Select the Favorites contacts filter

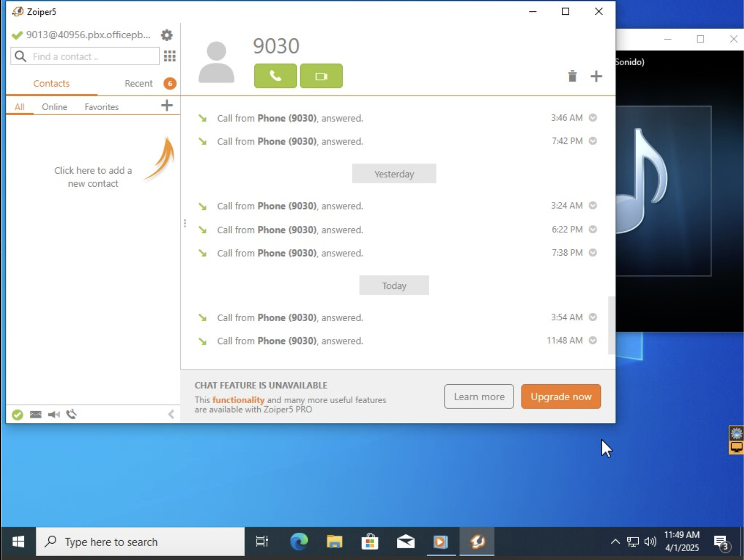[101, 107]
